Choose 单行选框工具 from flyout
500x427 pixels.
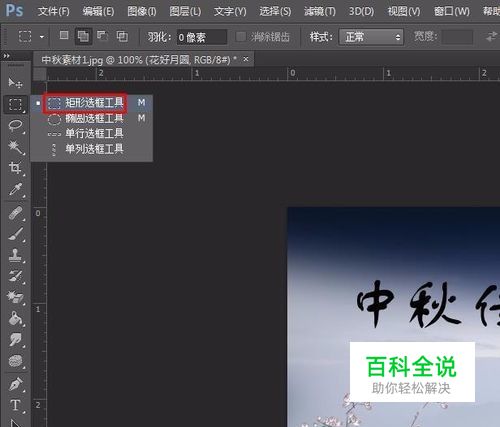click(92, 134)
